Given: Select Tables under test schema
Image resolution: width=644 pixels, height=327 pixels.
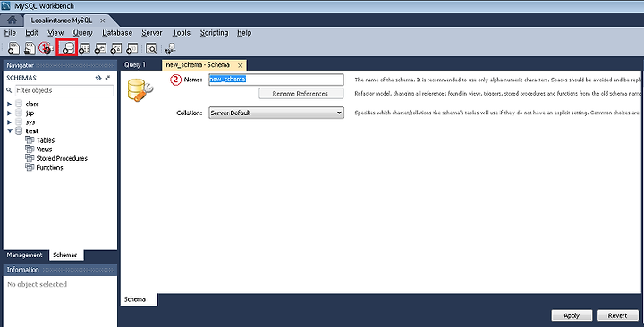Looking at the screenshot, I should [x=46, y=140].
